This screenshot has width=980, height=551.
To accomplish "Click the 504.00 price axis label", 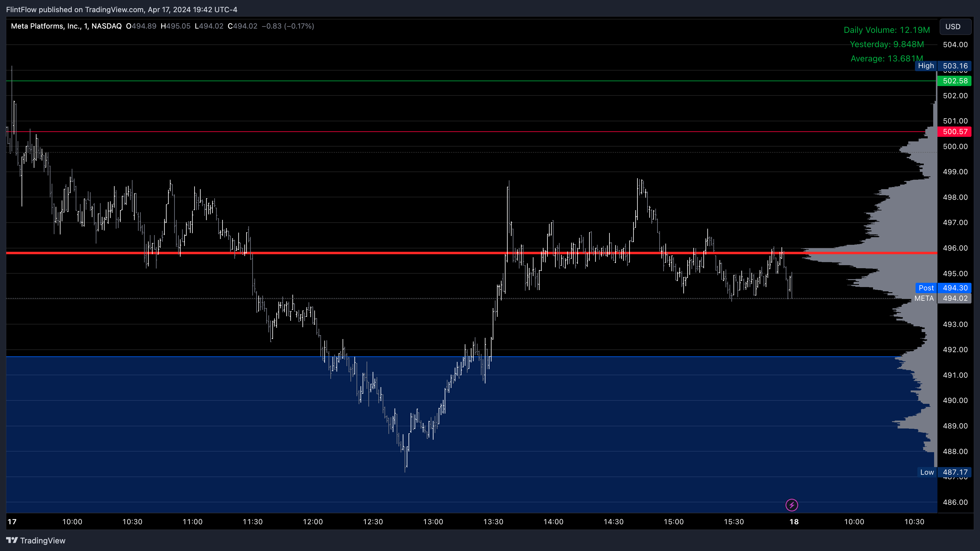I will click(955, 44).
